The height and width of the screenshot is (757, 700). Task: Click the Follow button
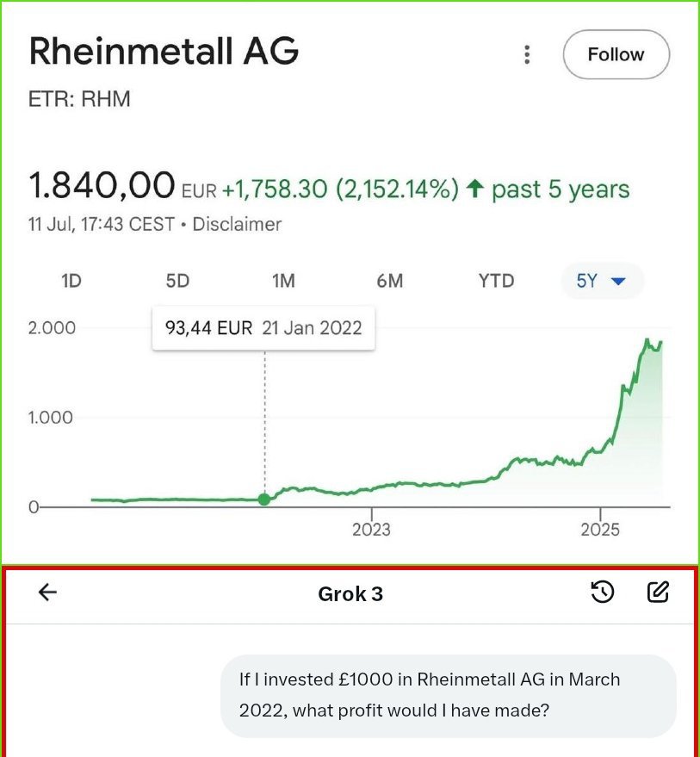(x=616, y=54)
